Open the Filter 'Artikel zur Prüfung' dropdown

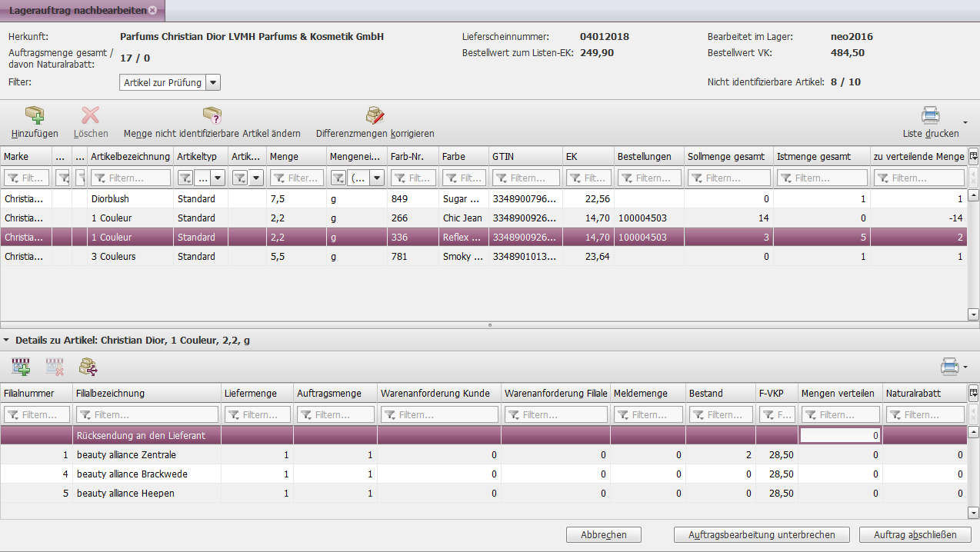[x=213, y=82]
